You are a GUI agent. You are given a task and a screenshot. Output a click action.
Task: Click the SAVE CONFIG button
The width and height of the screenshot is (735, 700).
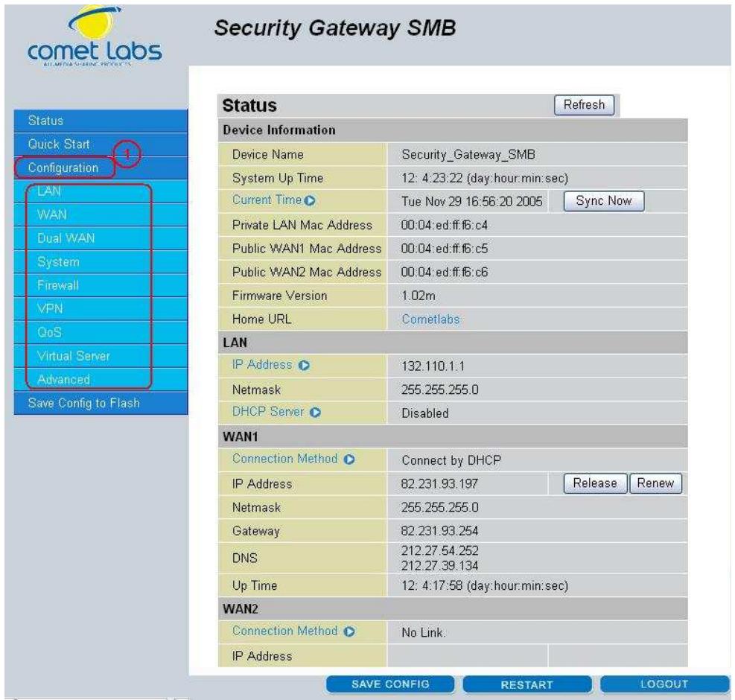390,684
